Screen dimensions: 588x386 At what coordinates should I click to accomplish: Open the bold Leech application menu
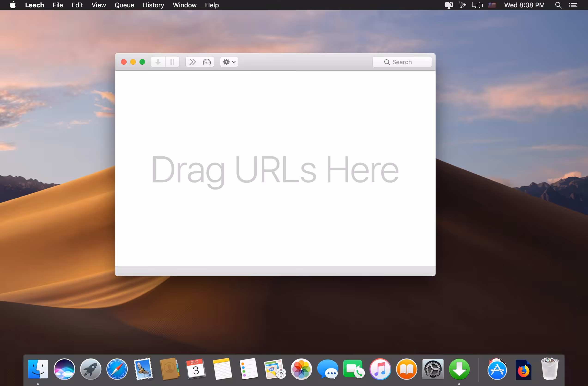(34, 5)
